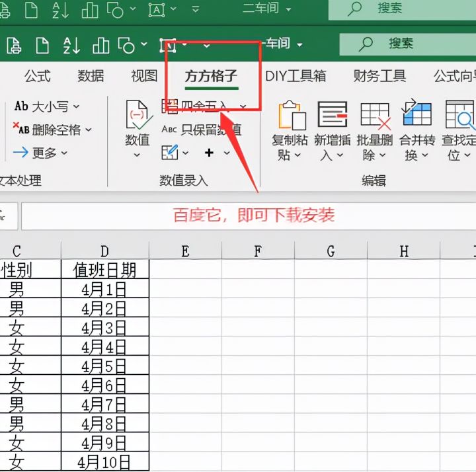This screenshot has height=472, width=476.
Task: Open arrow next to the plus icon
Action: tap(227, 153)
